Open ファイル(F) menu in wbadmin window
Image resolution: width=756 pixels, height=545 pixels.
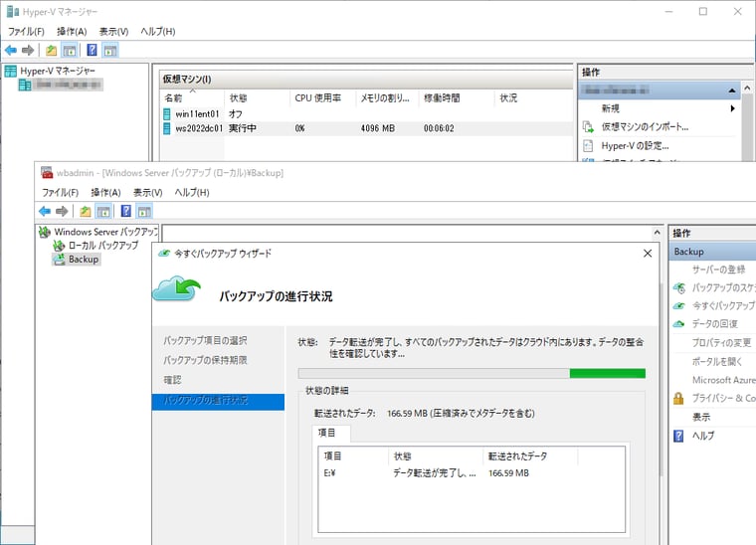click(x=61, y=192)
